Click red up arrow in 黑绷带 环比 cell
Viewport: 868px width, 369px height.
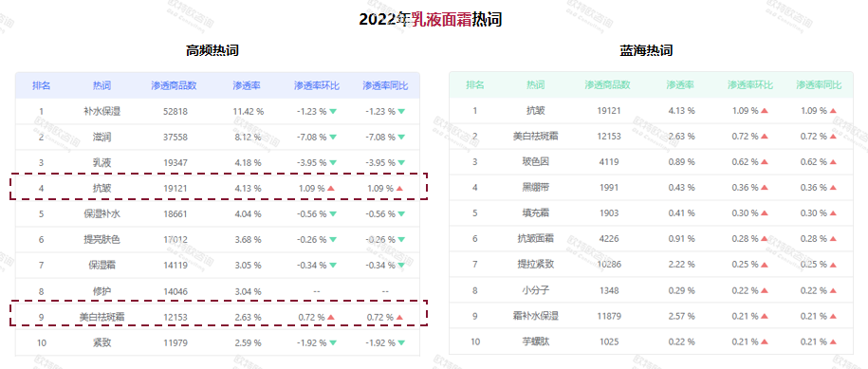pos(765,188)
